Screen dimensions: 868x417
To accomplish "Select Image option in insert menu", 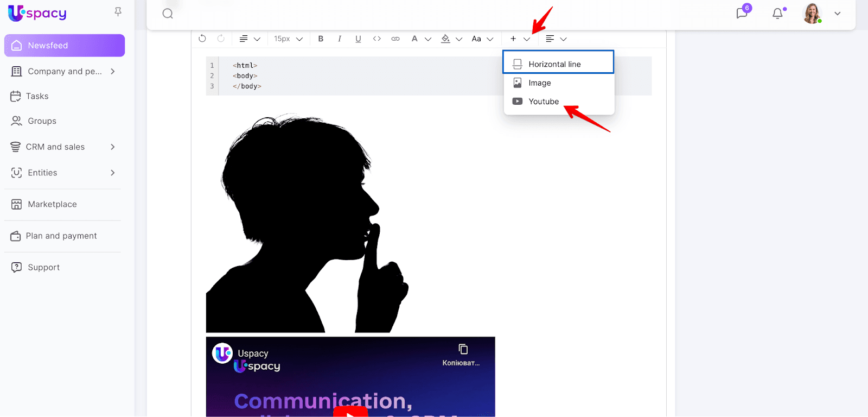I will tap(540, 83).
